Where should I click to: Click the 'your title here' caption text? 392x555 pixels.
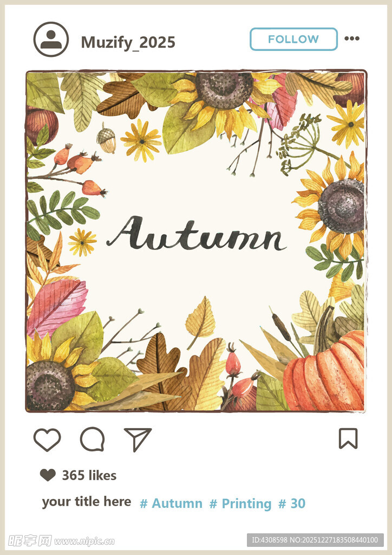[87, 501]
